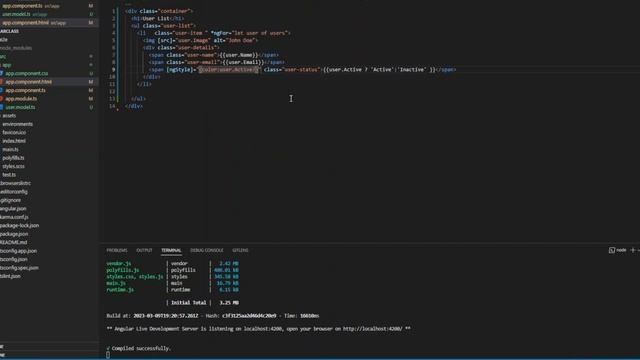Open index.html file
640x360 pixels.
[14, 141]
